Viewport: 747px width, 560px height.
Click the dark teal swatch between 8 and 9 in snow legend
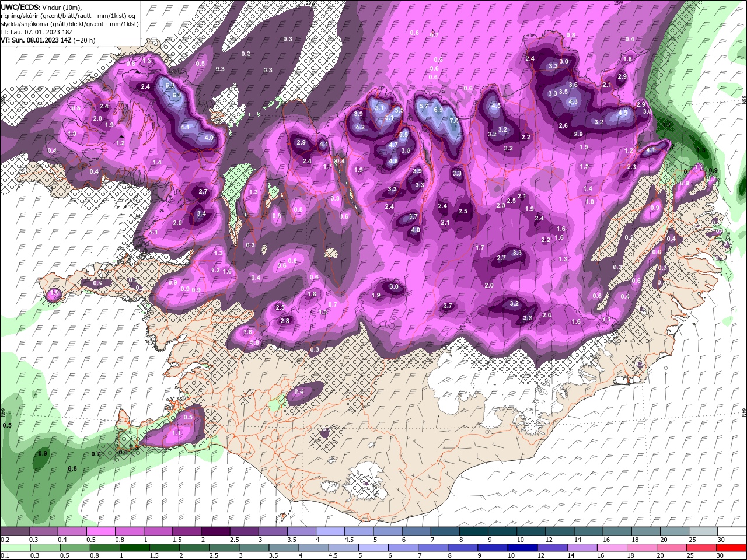tap(474, 531)
